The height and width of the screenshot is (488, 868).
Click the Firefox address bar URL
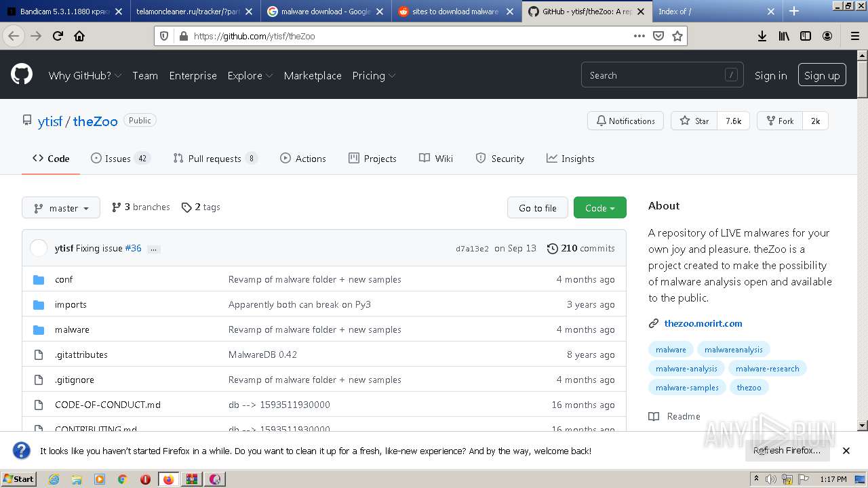(254, 36)
